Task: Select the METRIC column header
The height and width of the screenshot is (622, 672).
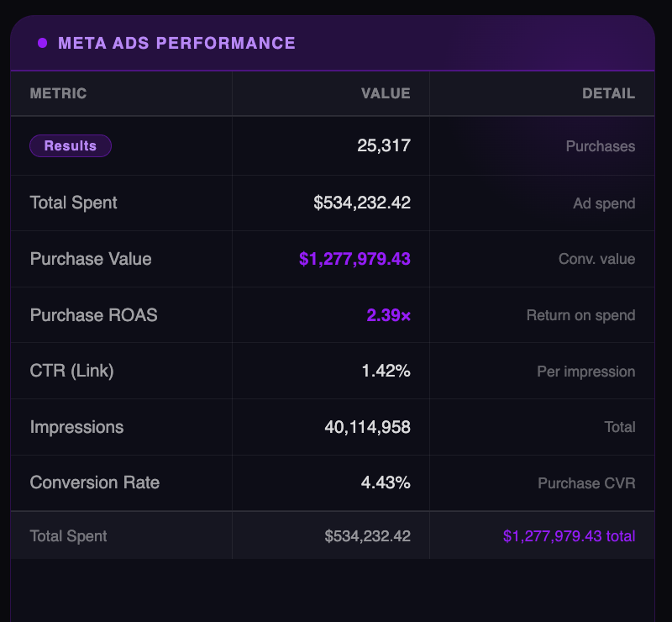Action: pos(58,93)
